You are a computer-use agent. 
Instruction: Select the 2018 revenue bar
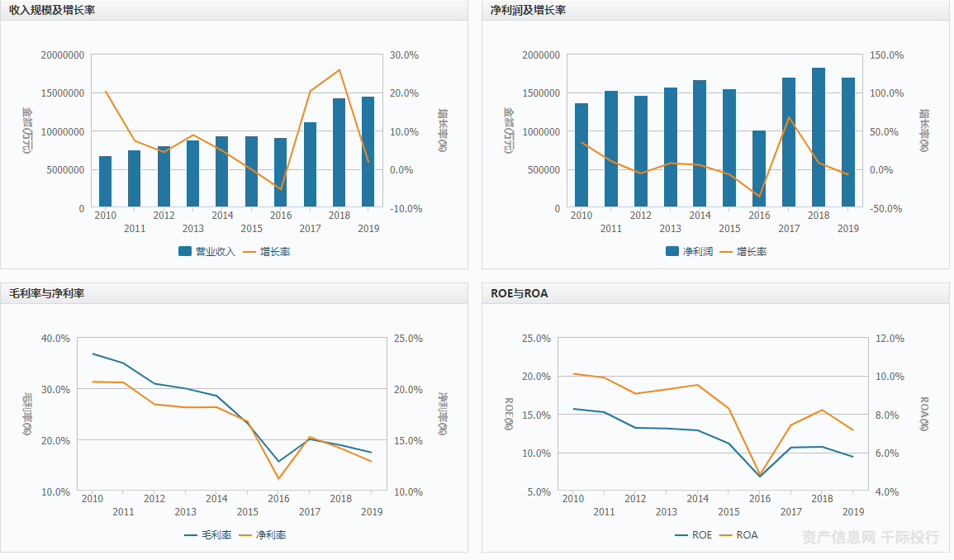339,153
